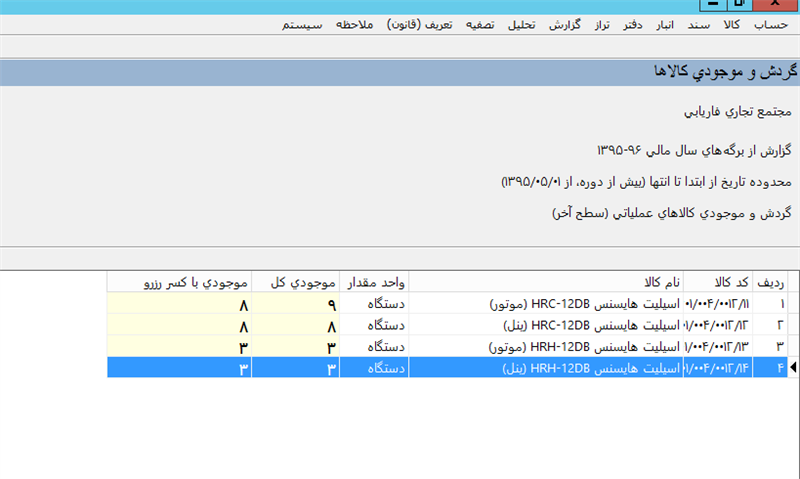Click the نام کالا column header
The width and height of the screenshot is (800, 479).
(x=545, y=280)
